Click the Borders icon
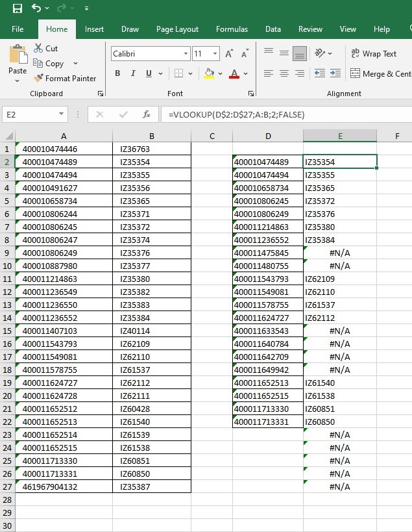The image size is (412, 532). point(178,73)
